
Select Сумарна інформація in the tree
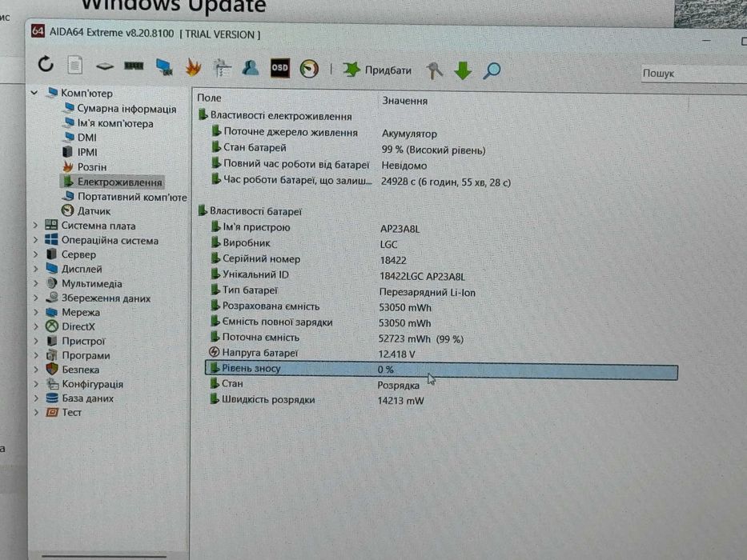coord(127,109)
